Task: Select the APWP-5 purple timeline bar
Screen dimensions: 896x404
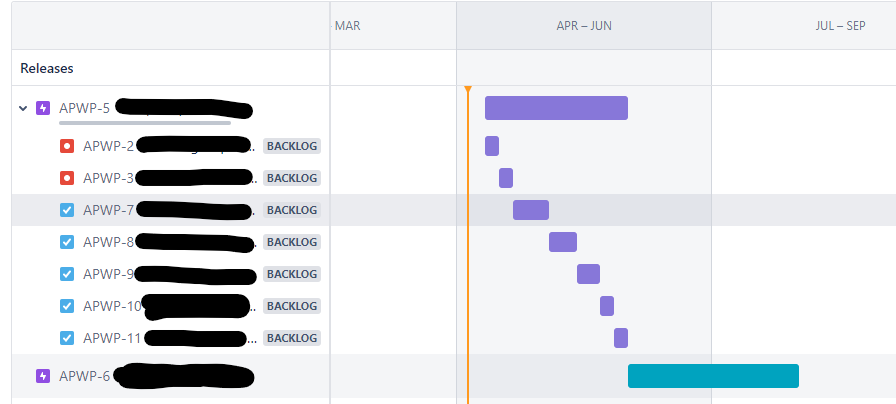Action: 557,108
